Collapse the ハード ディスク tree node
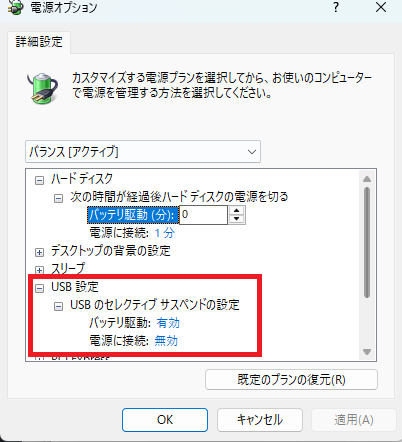402x442 pixels. click(39, 181)
